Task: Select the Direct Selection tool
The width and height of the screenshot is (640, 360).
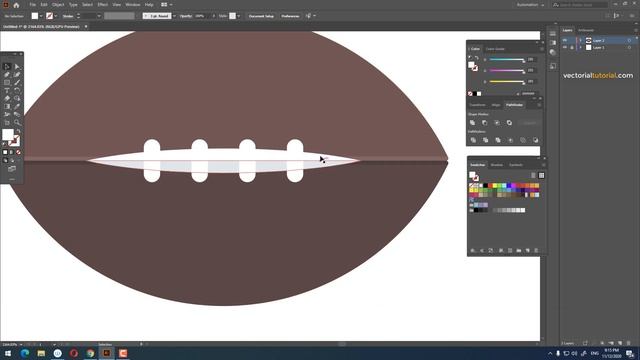Action: (17, 67)
